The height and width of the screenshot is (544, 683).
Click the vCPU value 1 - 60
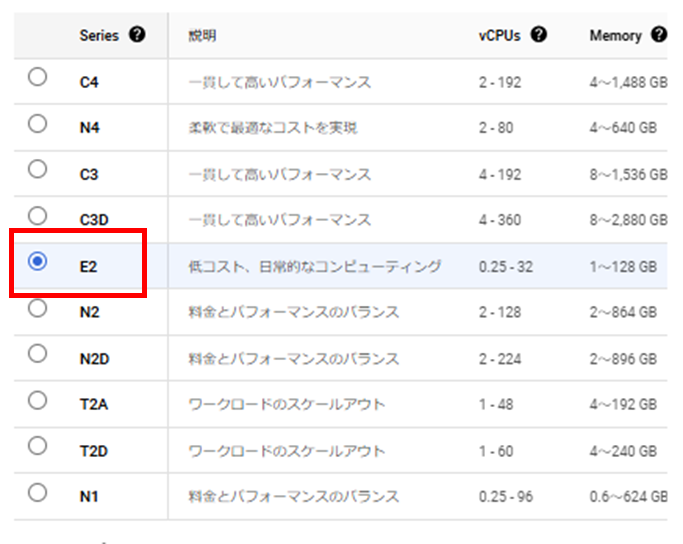click(496, 451)
